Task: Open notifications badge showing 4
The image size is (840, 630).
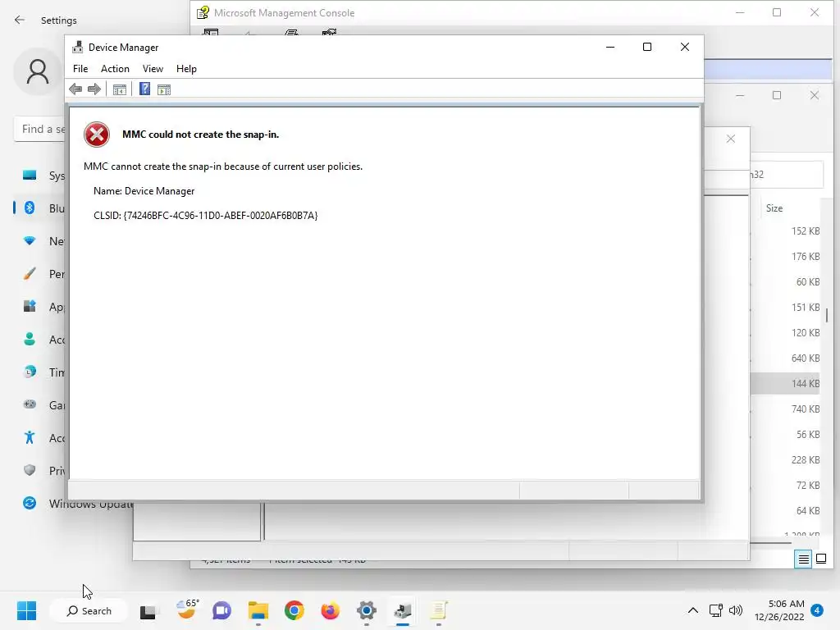Action: coord(817,610)
